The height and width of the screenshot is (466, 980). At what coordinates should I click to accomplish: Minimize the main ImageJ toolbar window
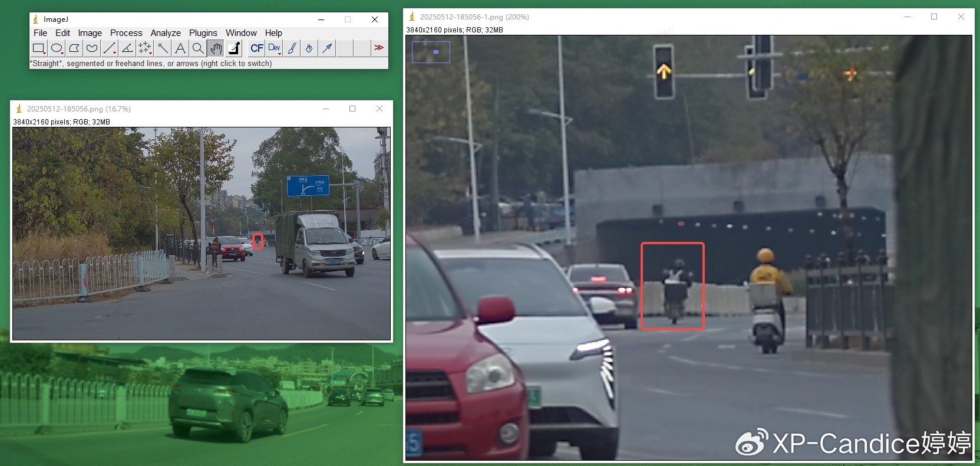pos(321,19)
